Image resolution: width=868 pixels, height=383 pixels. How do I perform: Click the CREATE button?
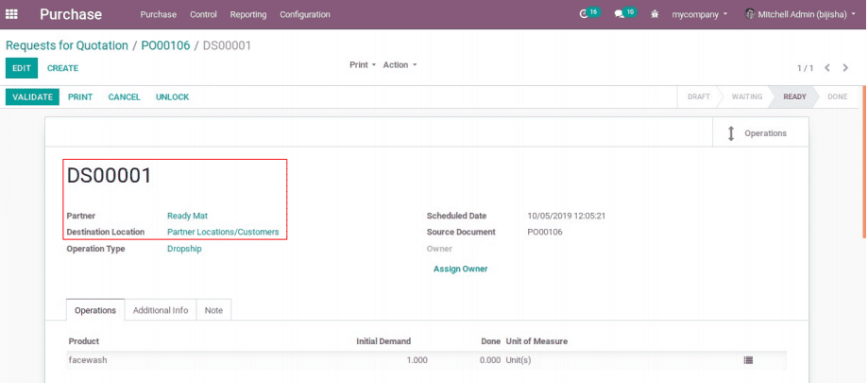(x=62, y=68)
